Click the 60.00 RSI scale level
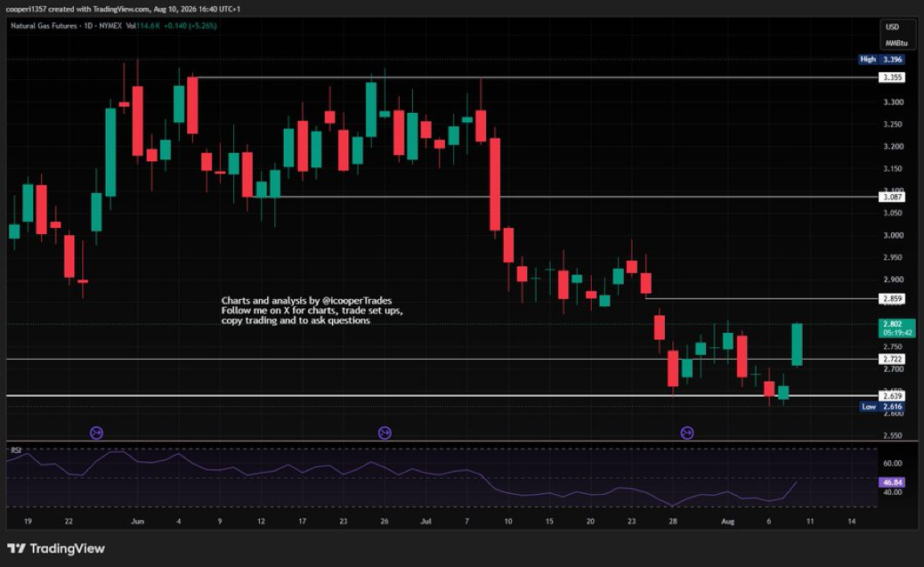The height and width of the screenshot is (567, 924). 892,463
